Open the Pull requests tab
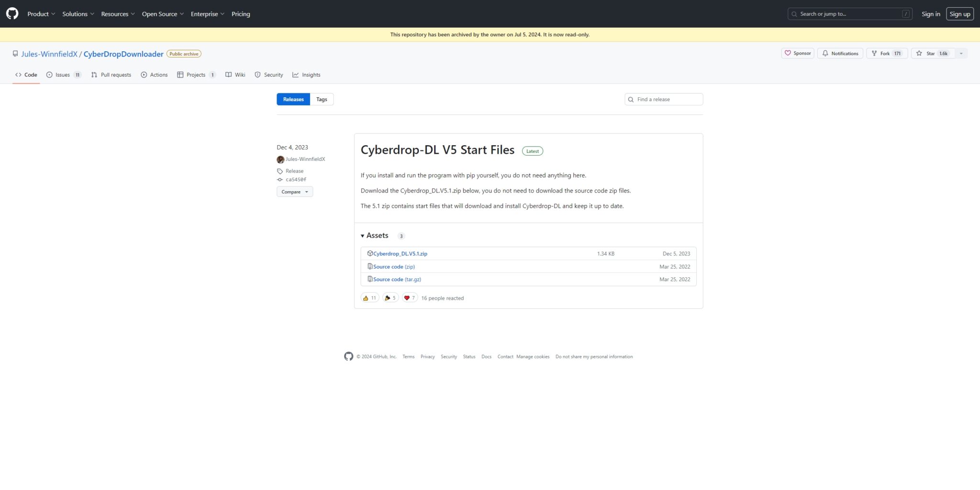 click(x=111, y=75)
